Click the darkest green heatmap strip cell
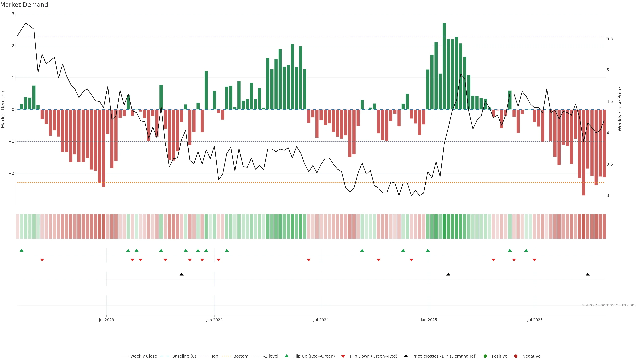644x362 pixels. (444, 226)
